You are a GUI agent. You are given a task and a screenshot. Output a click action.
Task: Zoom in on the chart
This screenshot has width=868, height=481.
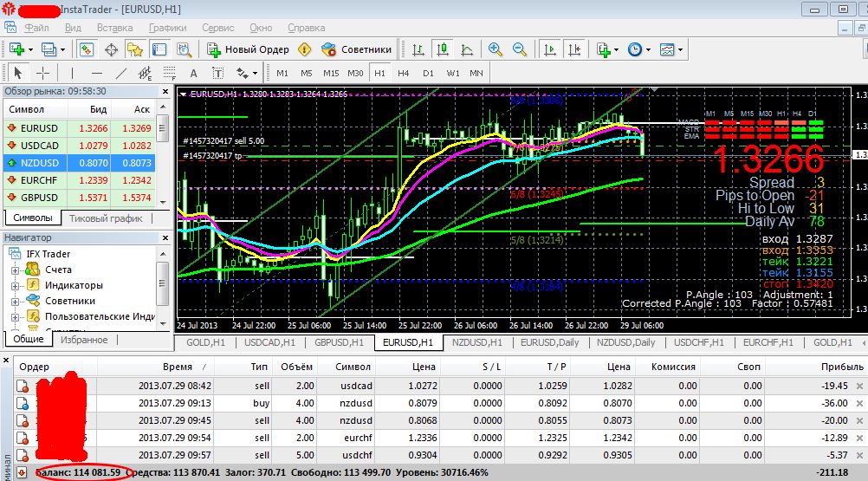pyautogui.click(x=496, y=49)
